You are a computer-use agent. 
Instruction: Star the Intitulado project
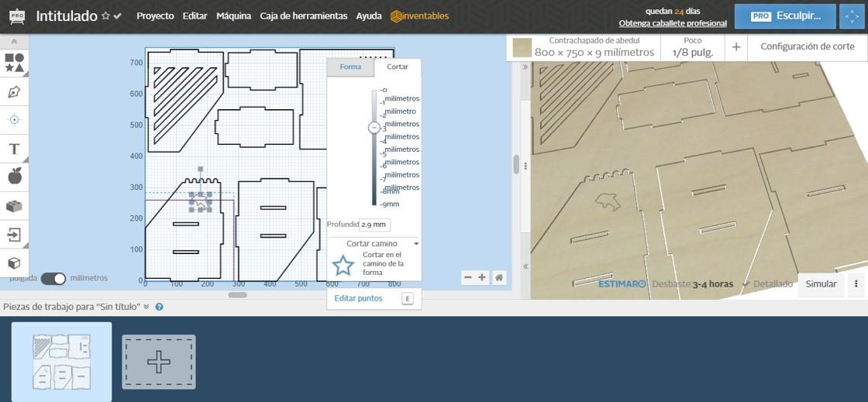(105, 16)
